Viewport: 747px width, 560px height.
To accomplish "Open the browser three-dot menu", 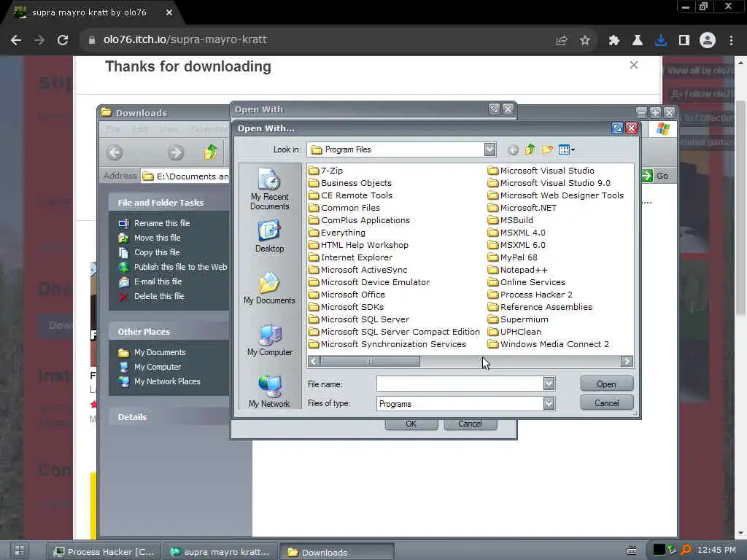I will (x=731, y=40).
